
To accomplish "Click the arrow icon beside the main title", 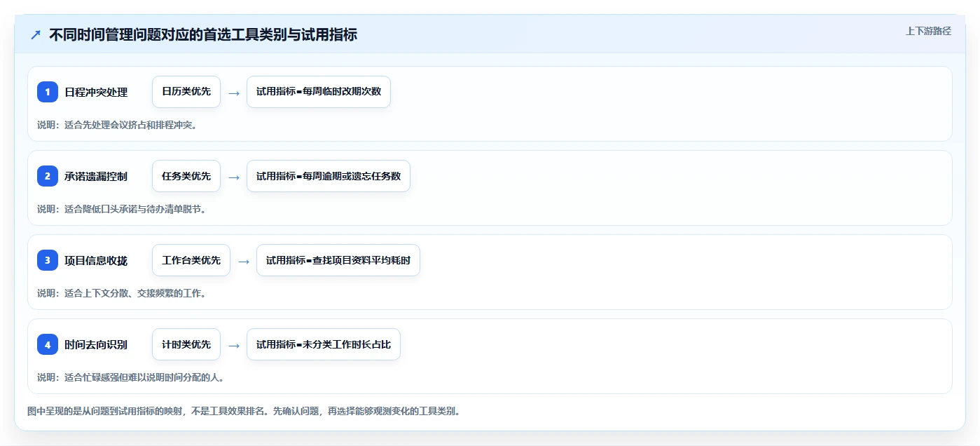I will tap(36, 35).
